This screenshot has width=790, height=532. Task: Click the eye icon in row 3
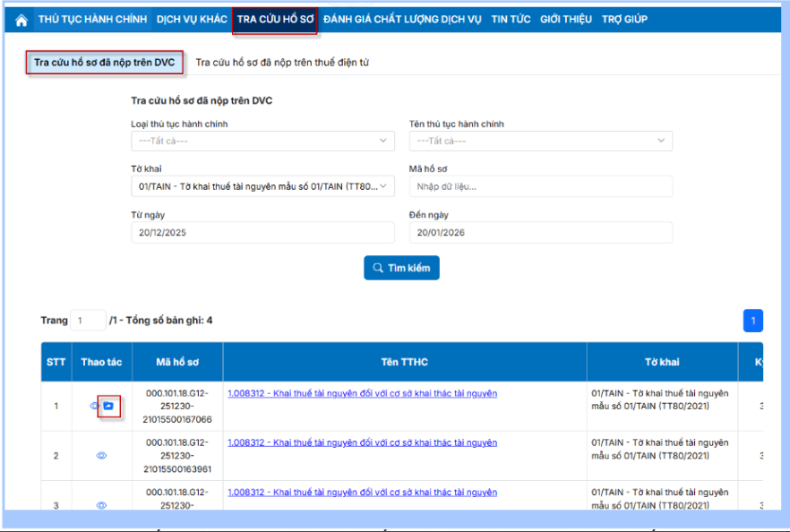coord(101,505)
